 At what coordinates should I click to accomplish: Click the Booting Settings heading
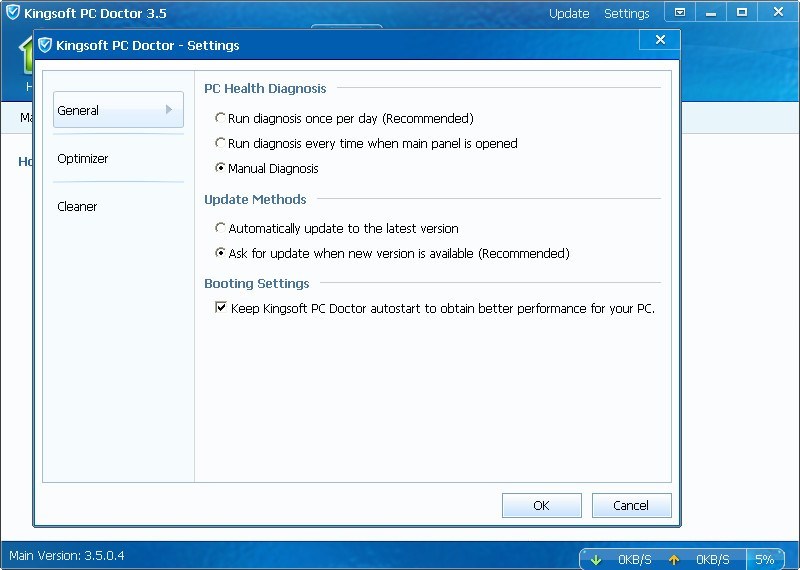257,283
